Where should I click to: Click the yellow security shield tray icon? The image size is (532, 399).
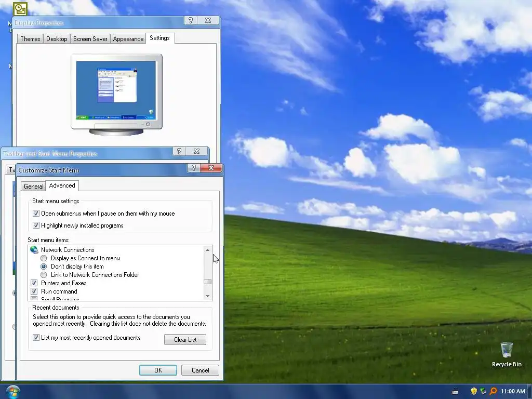pyautogui.click(x=474, y=391)
